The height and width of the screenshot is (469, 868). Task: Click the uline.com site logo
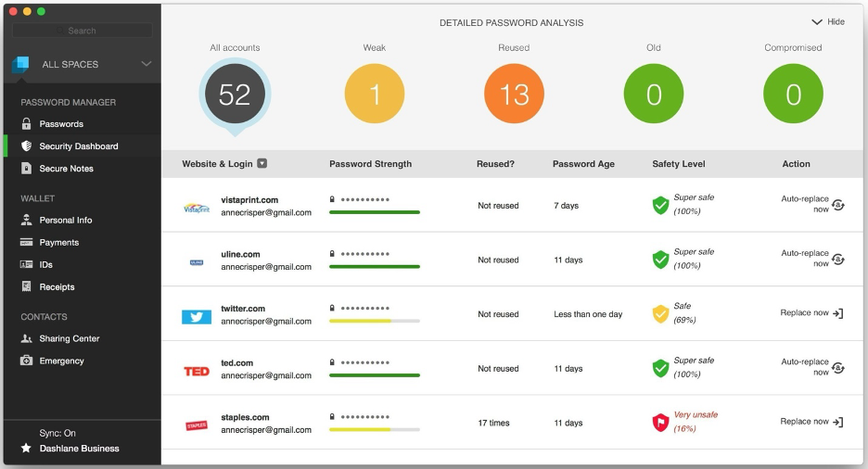[x=197, y=262]
